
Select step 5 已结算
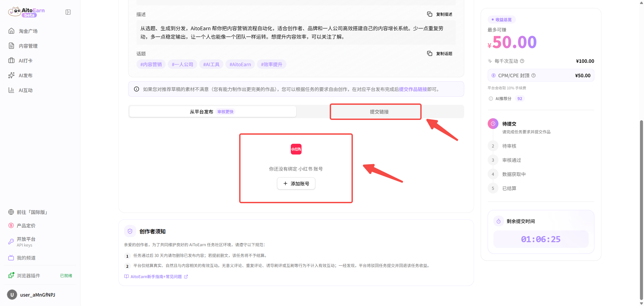click(x=509, y=188)
